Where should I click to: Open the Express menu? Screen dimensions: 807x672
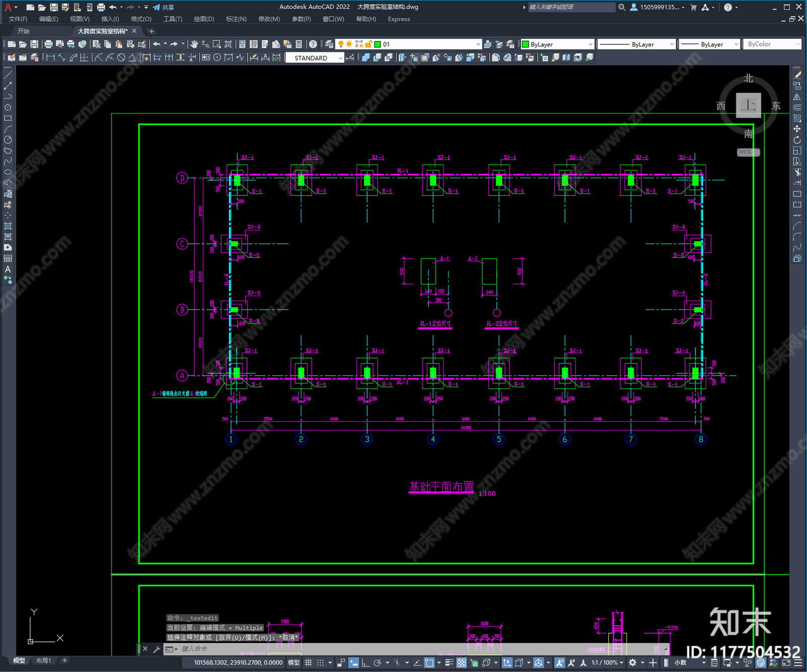tap(399, 19)
